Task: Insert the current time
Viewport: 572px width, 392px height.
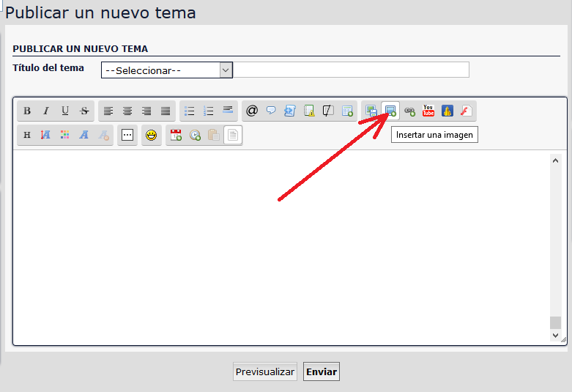Action: (x=195, y=135)
